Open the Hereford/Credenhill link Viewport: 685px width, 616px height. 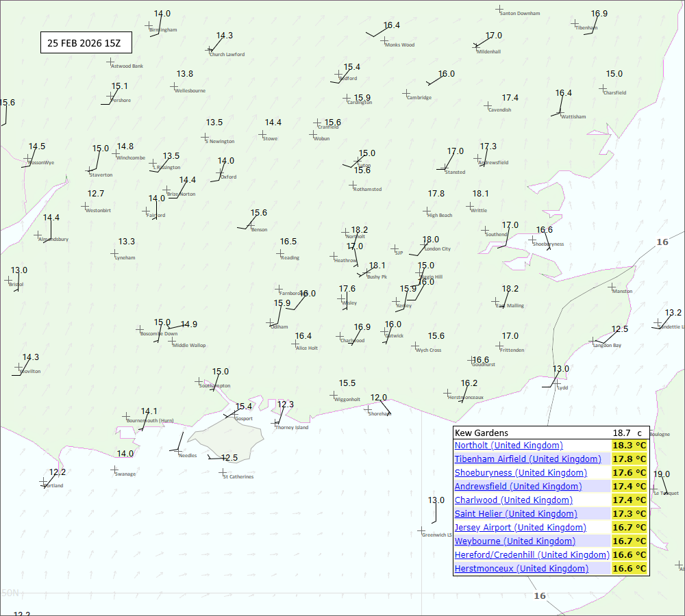[x=532, y=555]
